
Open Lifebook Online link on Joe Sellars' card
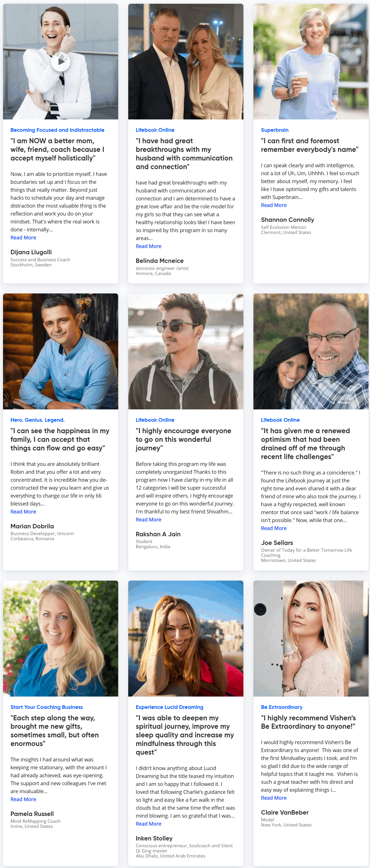tap(280, 420)
